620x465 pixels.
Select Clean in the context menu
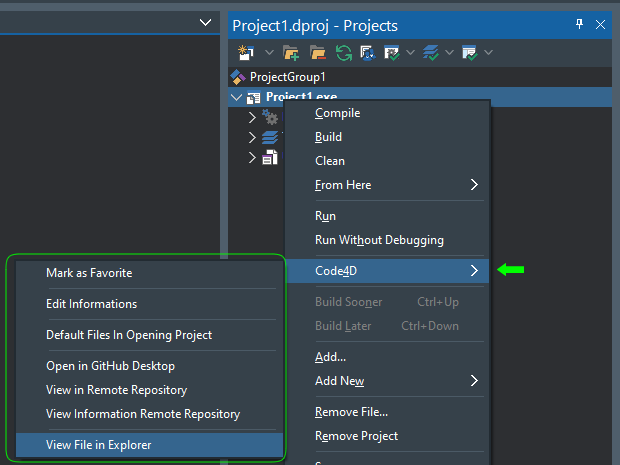(388, 161)
